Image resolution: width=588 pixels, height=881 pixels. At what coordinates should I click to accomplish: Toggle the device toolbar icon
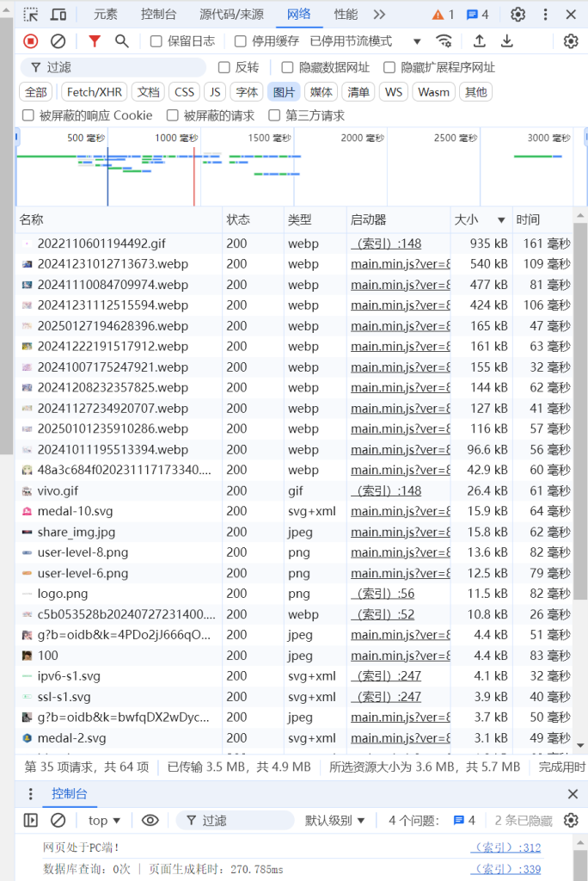(x=58, y=15)
